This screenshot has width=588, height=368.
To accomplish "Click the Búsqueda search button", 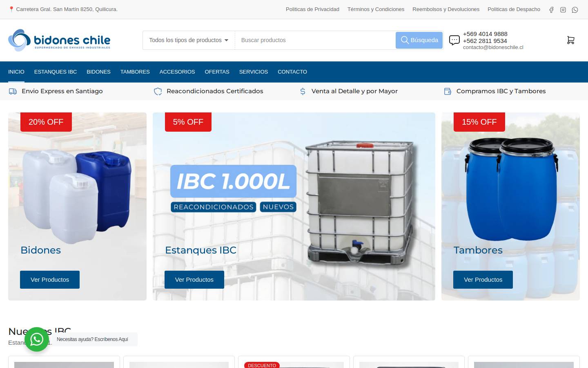I will pyautogui.click(x=419, y=40).
